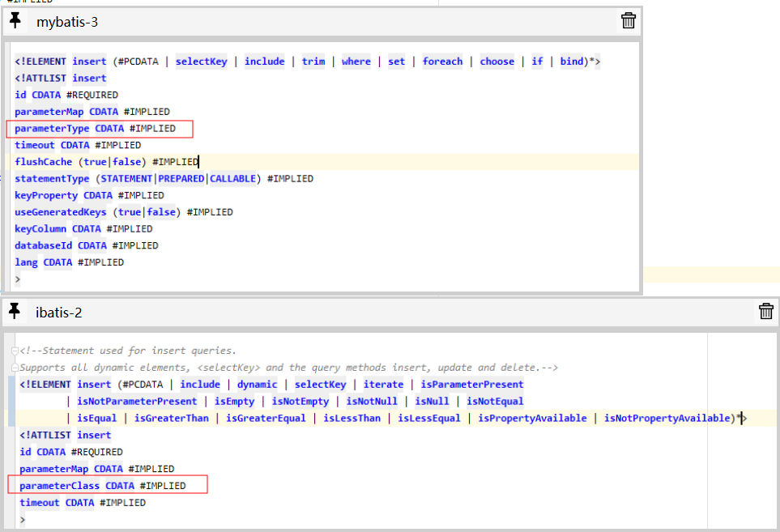Follow the isEmpty element reference
Image resolution: width=780 pixels, height=532 pixels.
point(234,402)
